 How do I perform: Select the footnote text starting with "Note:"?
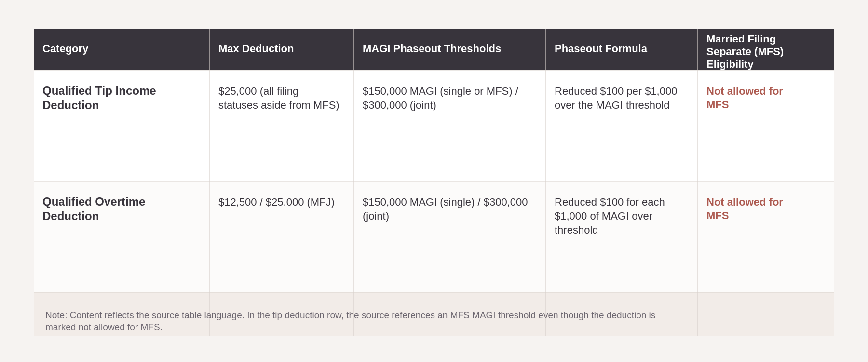coord(350,321)
